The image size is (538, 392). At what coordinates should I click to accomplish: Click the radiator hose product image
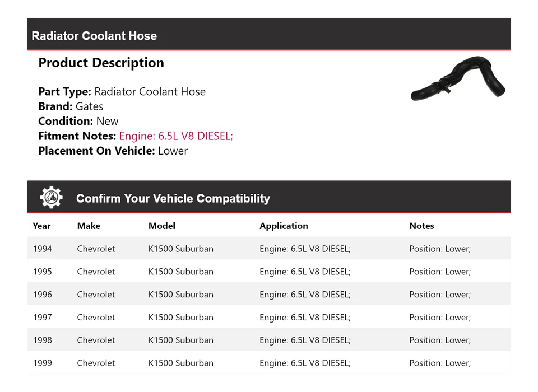(x=458, y=80)
